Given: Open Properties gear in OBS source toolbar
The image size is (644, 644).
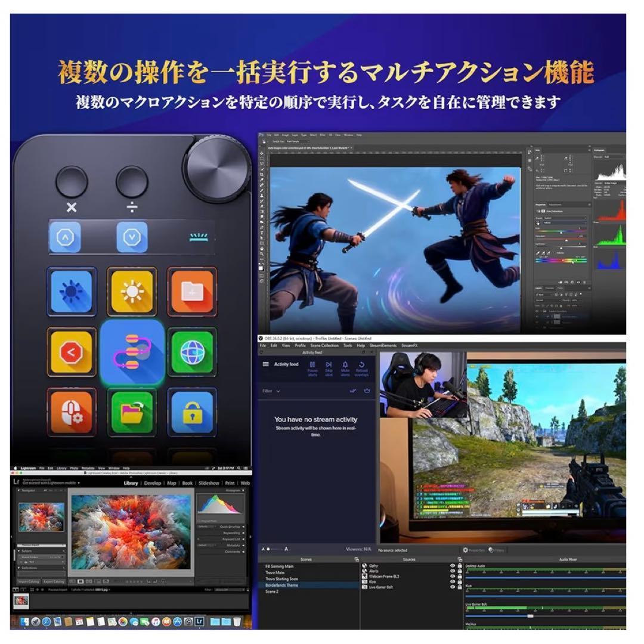Looking at the screenshot, I should tap(473, 550).
